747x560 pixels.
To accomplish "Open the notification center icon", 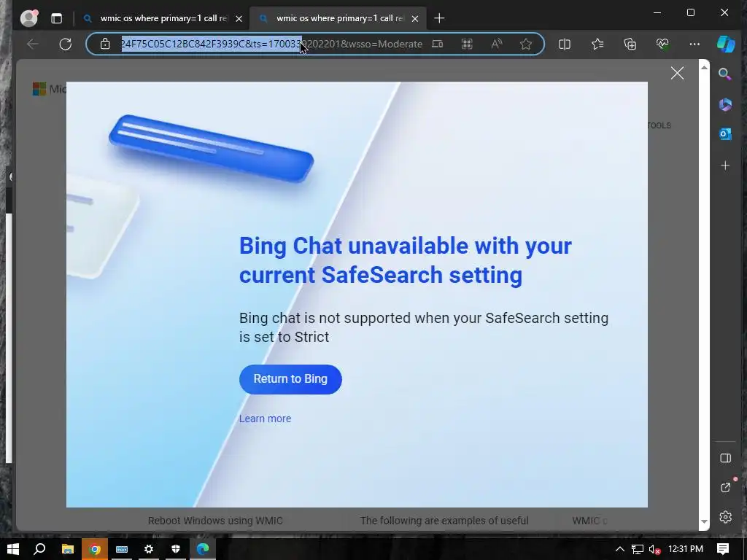I will (723, 549).
